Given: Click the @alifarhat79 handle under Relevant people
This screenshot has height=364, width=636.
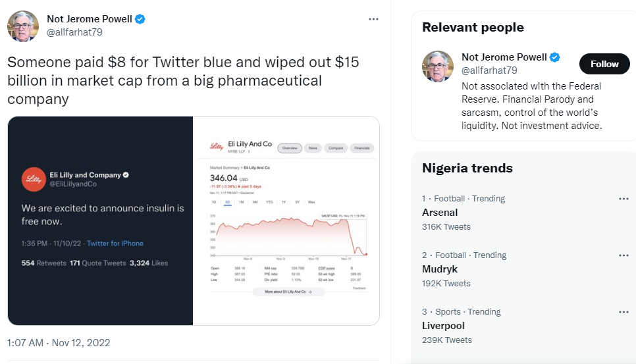Looking at the screenshot, I should click(x=489, y=70).
